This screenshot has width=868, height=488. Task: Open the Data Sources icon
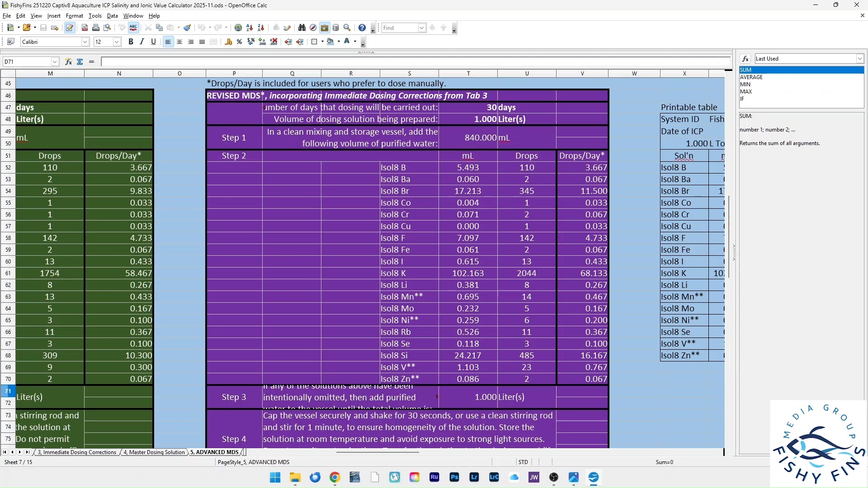pyautogui.click(x=336, y=28)
